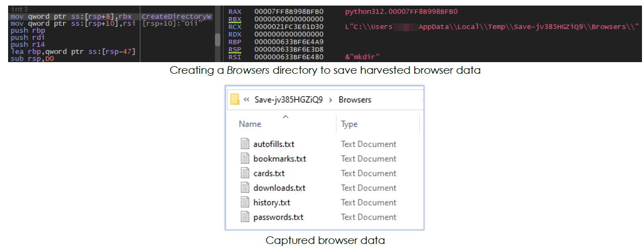Select the bookmarks.txt file name

[x=280, y=159]
